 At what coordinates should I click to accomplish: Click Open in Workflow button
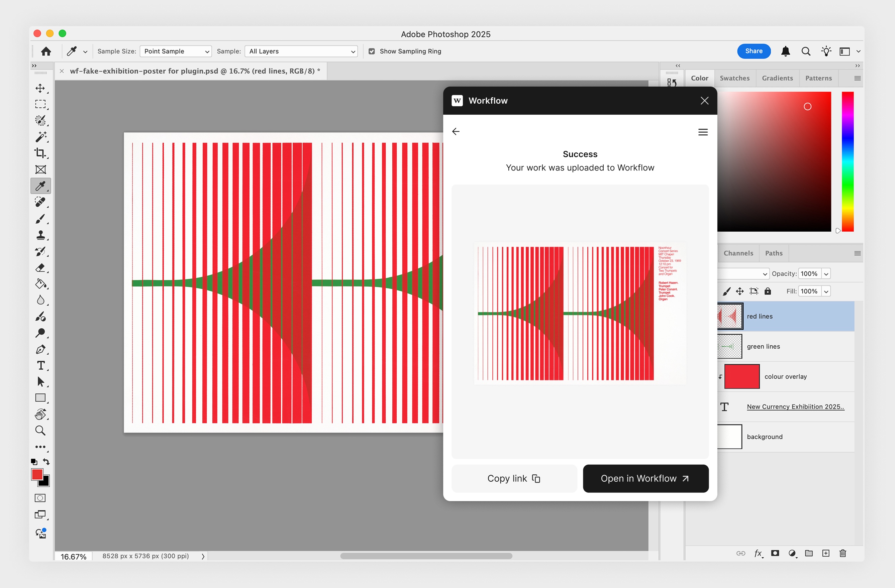(x=646, y=478)
